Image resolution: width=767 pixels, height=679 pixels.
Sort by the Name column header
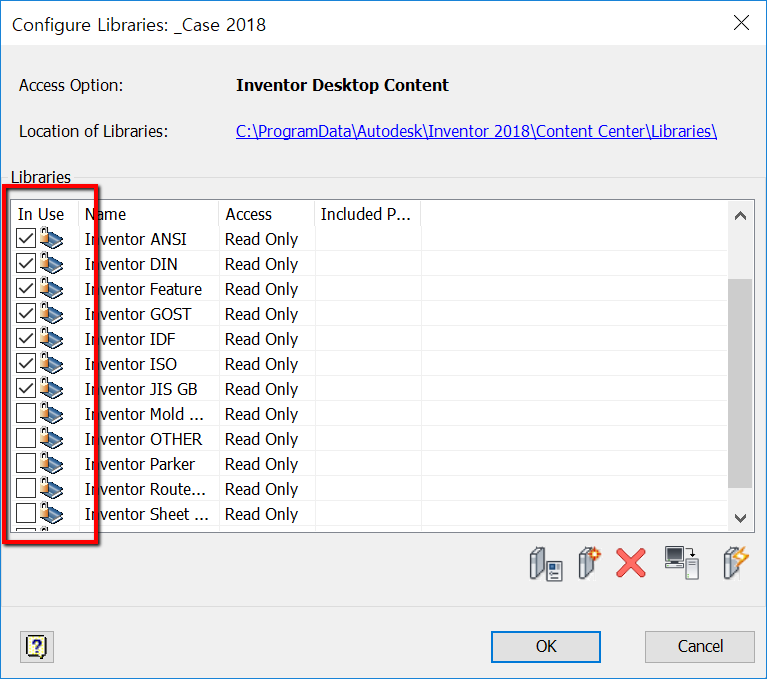click(x=149, y=214)
